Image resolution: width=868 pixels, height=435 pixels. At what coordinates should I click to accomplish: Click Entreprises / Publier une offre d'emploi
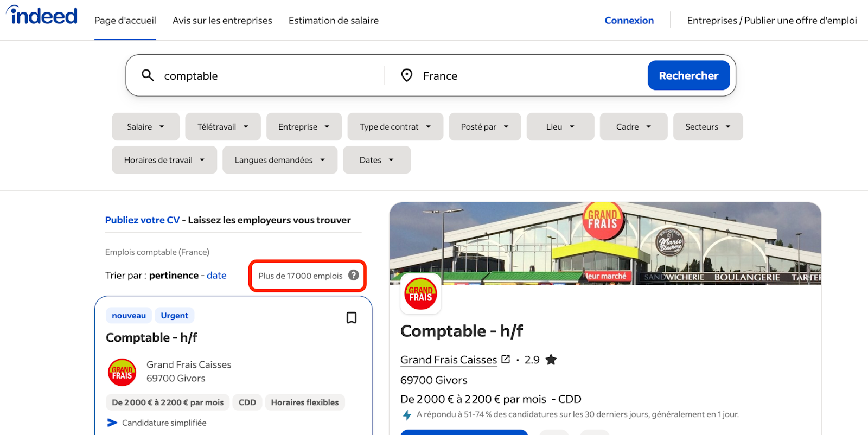coord(772,21)
